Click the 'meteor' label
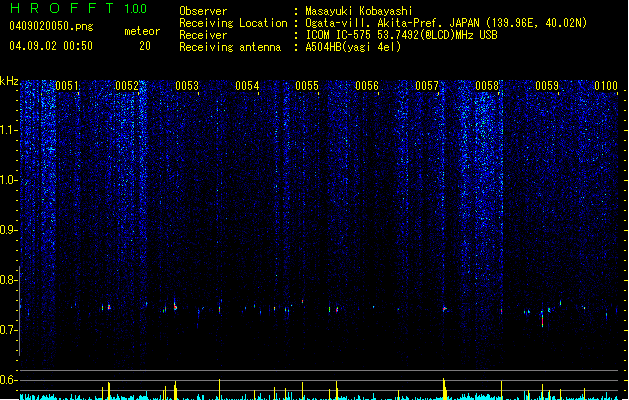The height and width of the screenshot is (400, 629). (142, 31)
